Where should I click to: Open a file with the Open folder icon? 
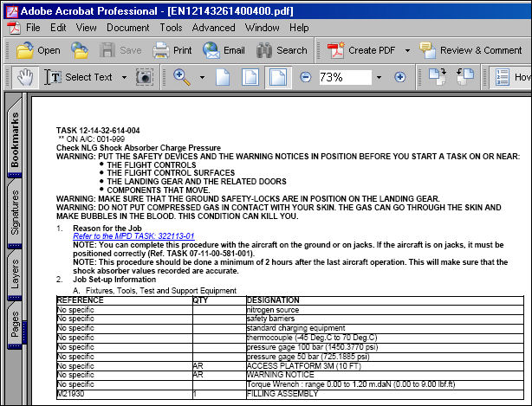point(25,50)
